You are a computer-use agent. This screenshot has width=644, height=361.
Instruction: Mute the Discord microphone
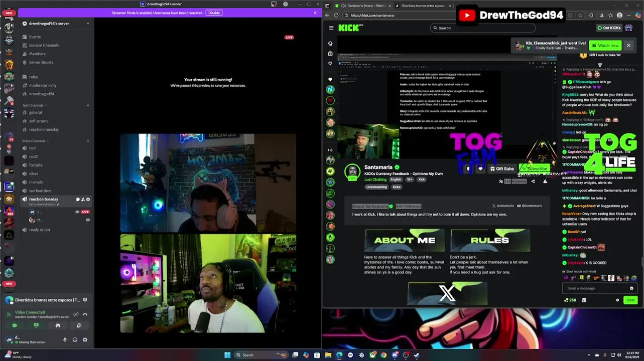65,339
